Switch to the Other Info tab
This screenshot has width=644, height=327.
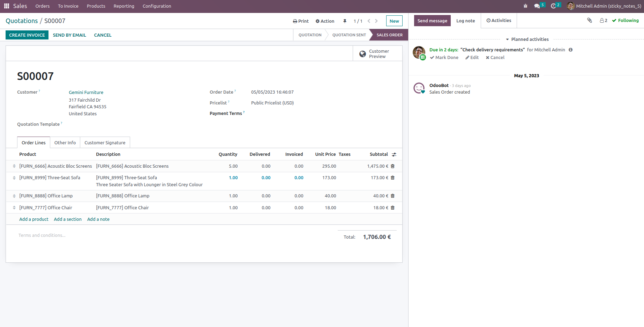click(x=65, y=143)
